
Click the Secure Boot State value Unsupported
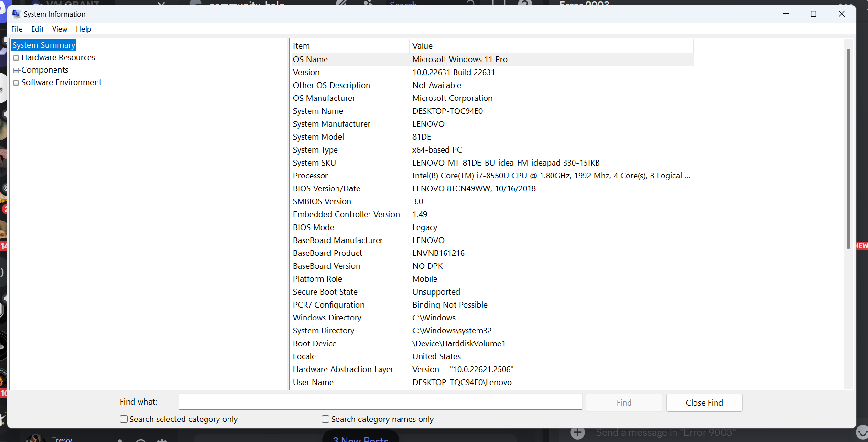(436, 292)
